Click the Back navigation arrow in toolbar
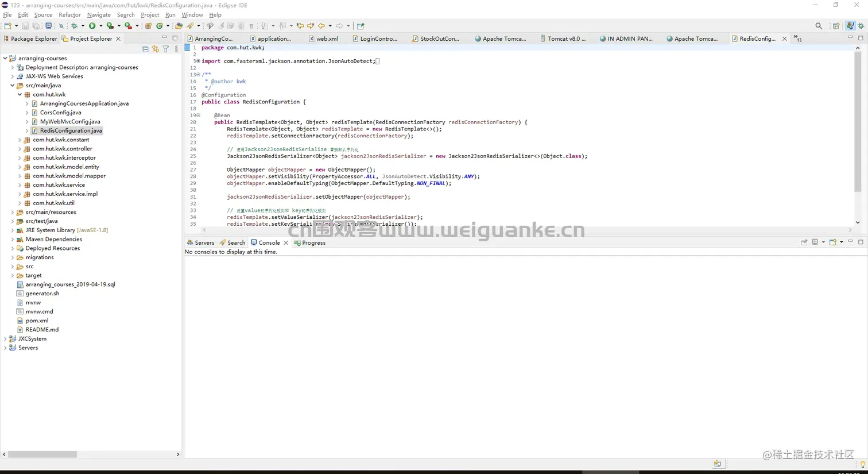The image size is (868, 474). click(x=321, y=26)
